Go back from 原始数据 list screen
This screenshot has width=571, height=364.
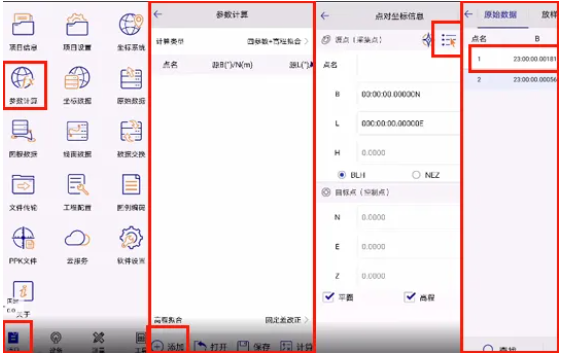(469, 14)
